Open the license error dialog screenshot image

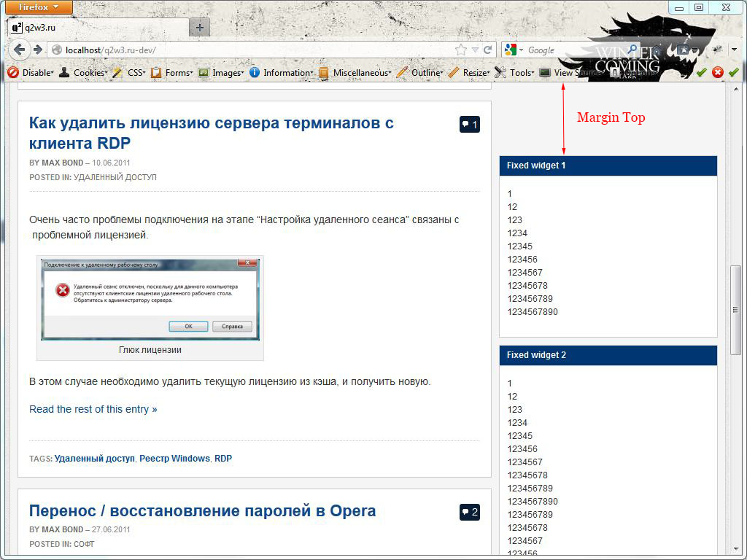[150, 299]
